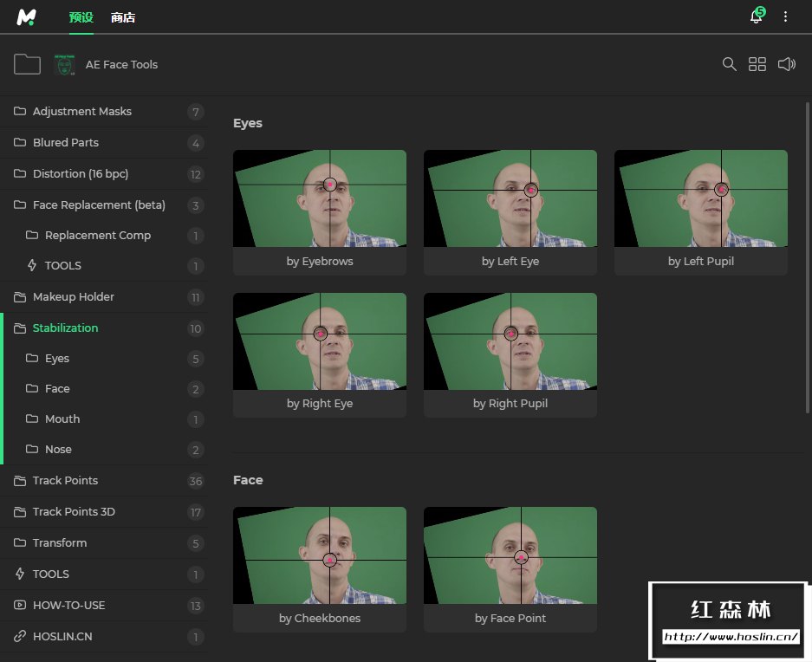
Task: Open the notifications bell icon
Action: 757,16
